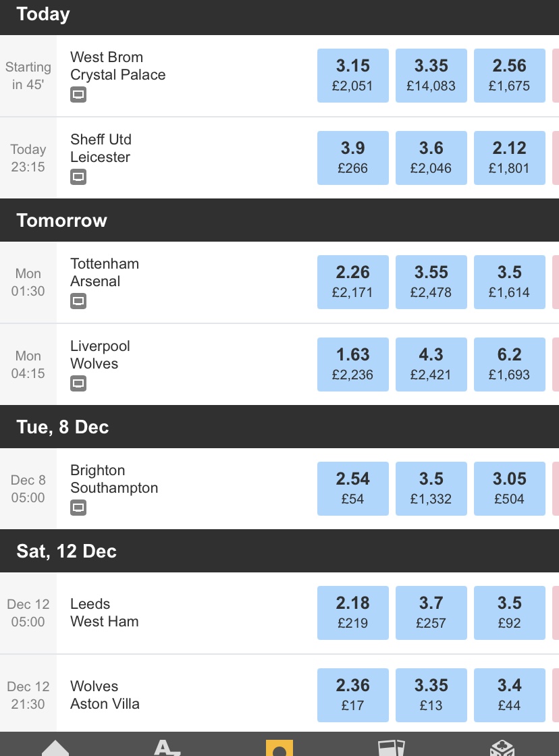Tap pink lay cell on West Brom row
This screenshot has width=559, height=756.
555,76
